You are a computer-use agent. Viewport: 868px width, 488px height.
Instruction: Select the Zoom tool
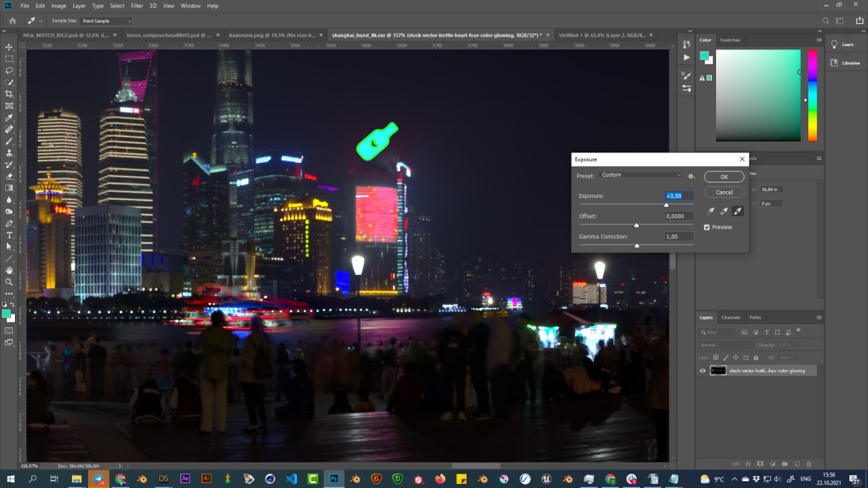9,282
